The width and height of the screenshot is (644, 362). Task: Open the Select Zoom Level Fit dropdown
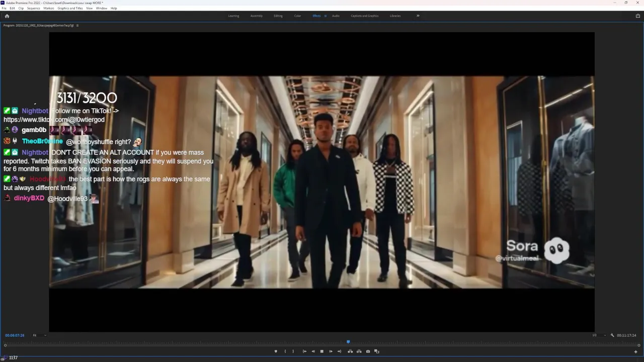pos(39,335)
